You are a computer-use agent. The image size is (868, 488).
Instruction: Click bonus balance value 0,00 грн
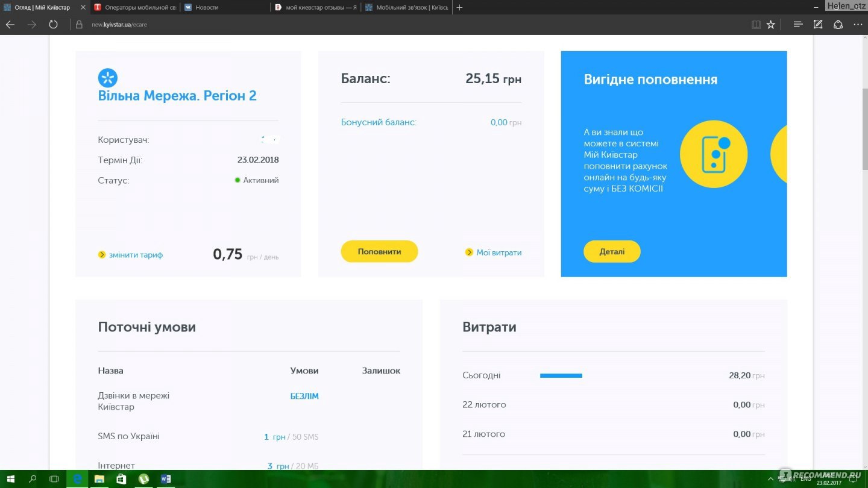pos(506,122)
